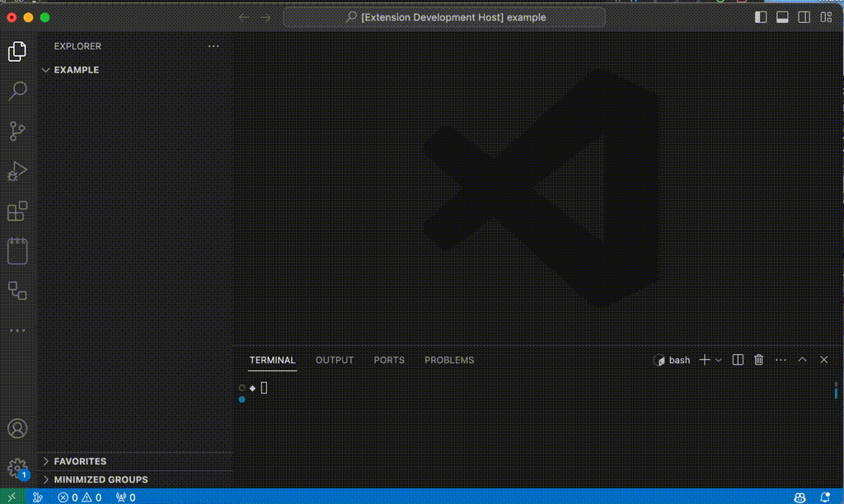Show errors and warnings count
The height and width of the screenshot is (504, 844).
80,497
